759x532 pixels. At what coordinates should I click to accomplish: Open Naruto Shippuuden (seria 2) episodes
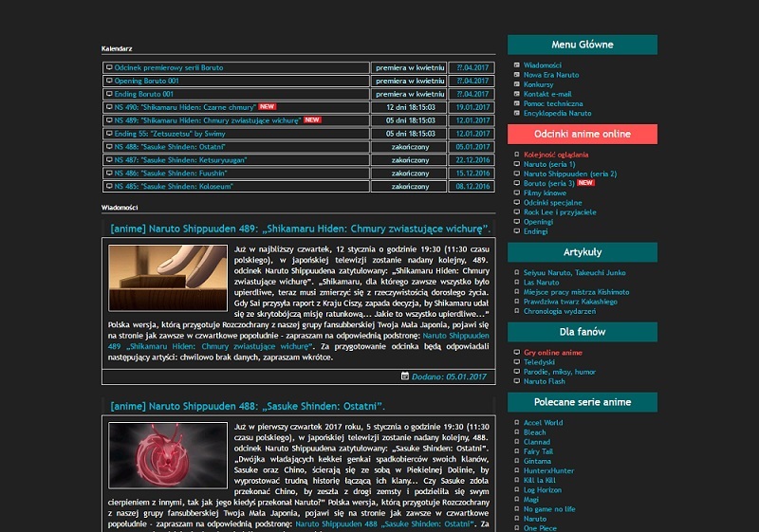tap(570, 174)
